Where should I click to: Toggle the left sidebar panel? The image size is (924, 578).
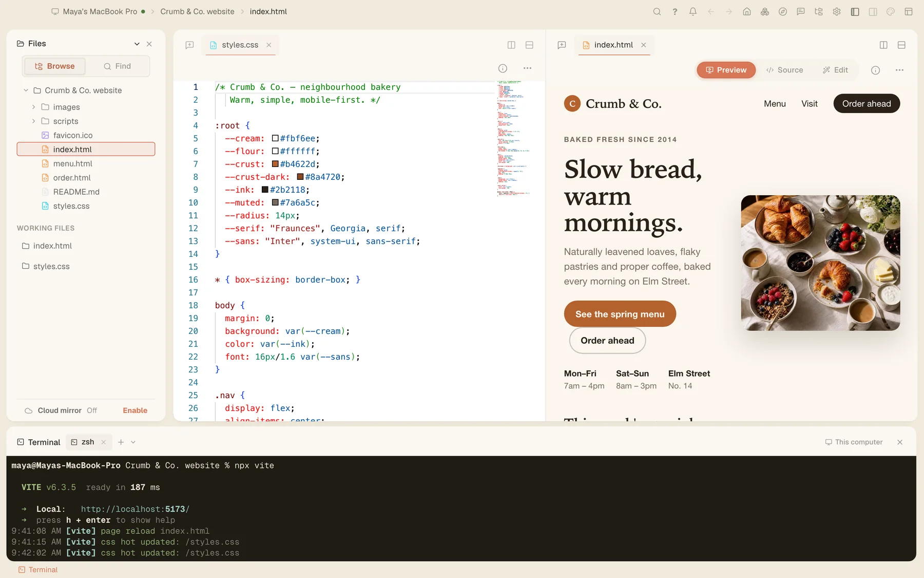click(854, 11)
